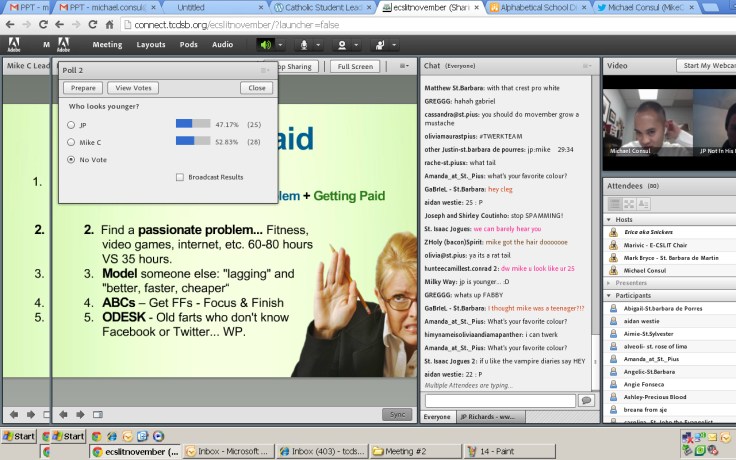Mute the green speaker audio icon
736x460 pixels.
pyautogui.click(x=266, y=45)
